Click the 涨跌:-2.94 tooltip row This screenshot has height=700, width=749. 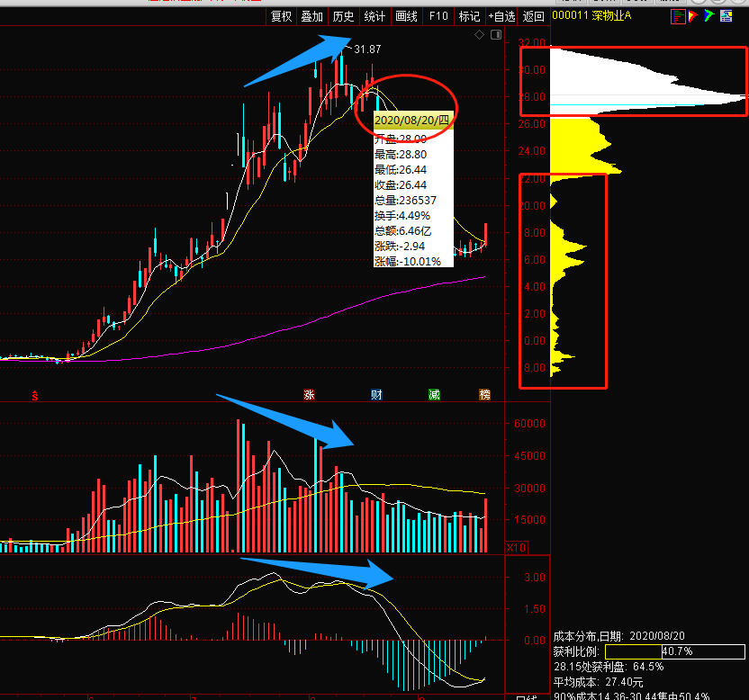point(400,247)
